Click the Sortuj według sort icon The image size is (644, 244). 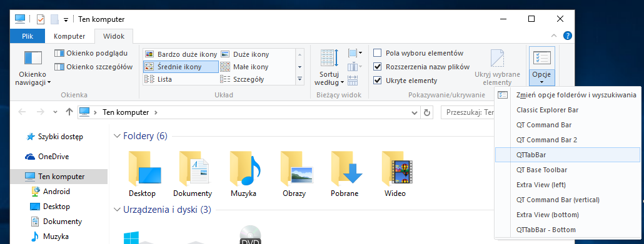pyautogui.click(x=329, y=58)
